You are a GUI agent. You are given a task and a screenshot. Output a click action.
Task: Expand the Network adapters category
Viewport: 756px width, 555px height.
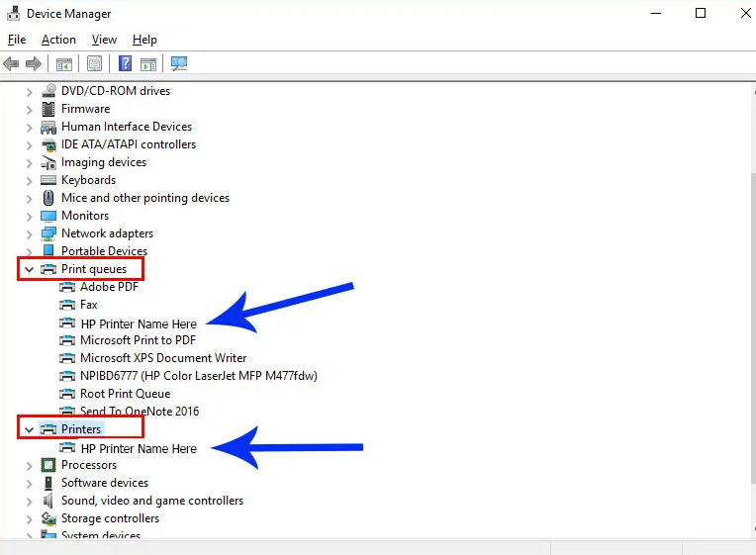29,233
